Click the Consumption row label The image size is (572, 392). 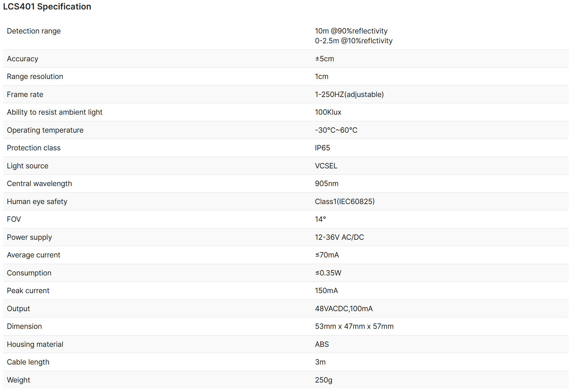click(29, 273)
